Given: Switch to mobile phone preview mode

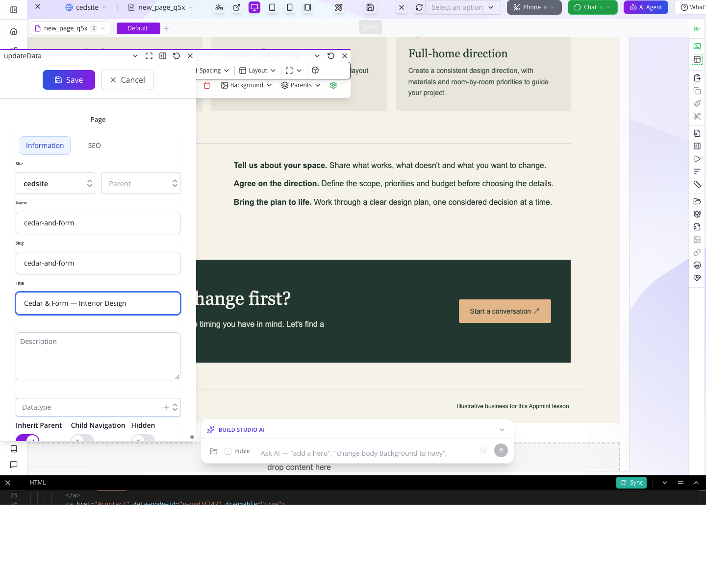Looking at the screenshot, I should (x=290, y=7).
